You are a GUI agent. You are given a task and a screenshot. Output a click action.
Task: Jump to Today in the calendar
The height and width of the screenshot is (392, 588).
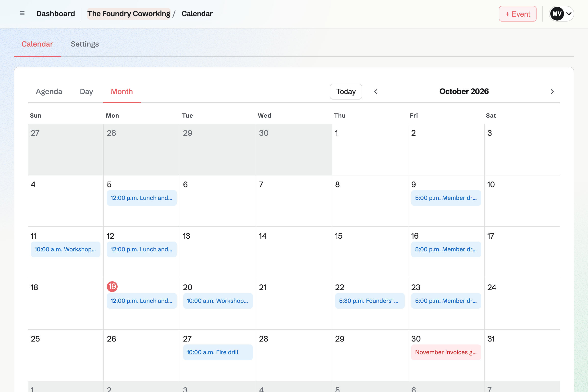pos(346,91)
